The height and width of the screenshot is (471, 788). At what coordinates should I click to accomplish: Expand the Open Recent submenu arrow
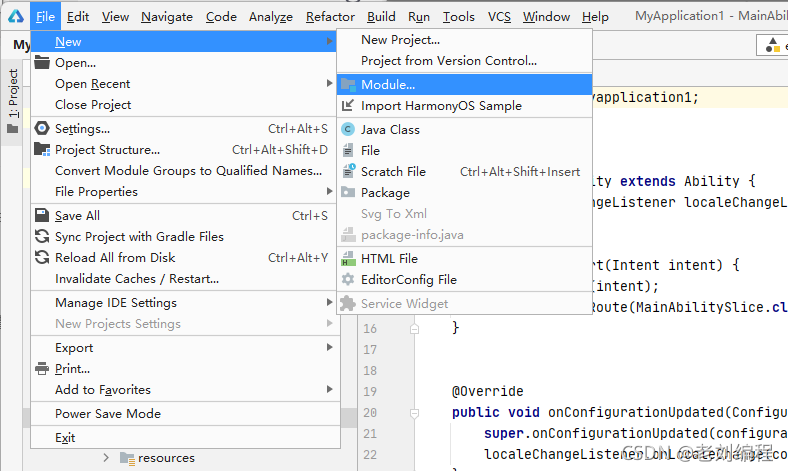coord(329,83)
